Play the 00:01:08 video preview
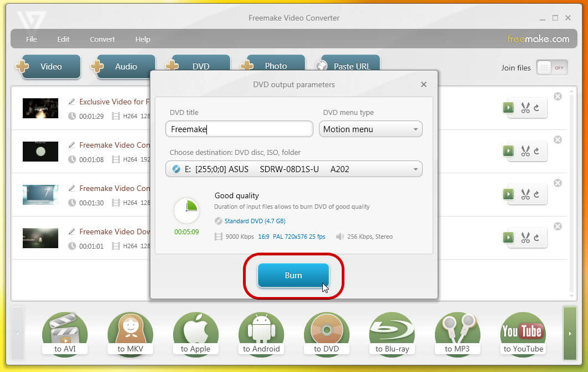The width and height of the screenshot is (588, 372). click(509, 151)
